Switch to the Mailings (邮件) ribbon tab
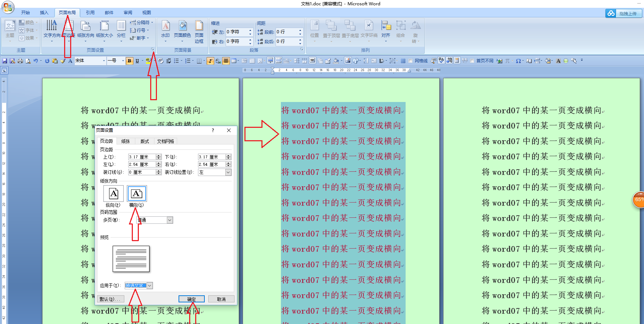The image size is (644, 324). point(109,13)
